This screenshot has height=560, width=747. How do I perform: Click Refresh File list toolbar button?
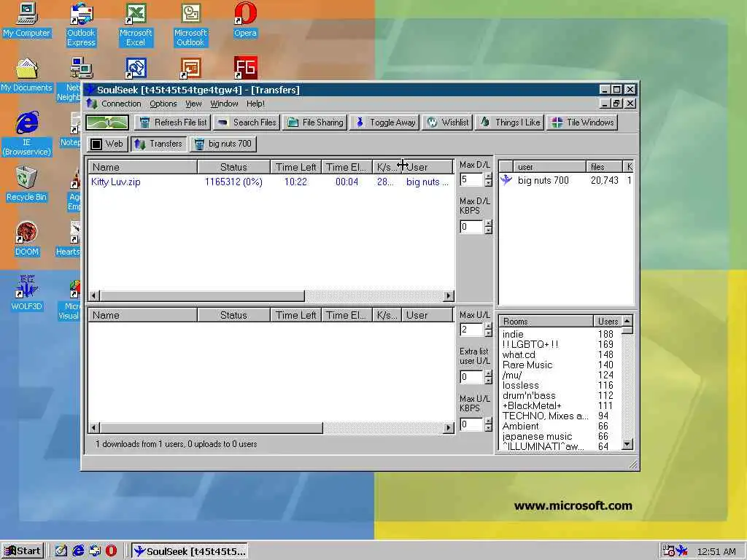tap(173, 122)
